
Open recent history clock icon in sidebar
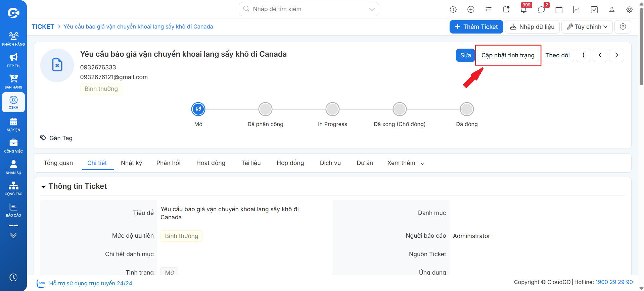tap(13, 277)
